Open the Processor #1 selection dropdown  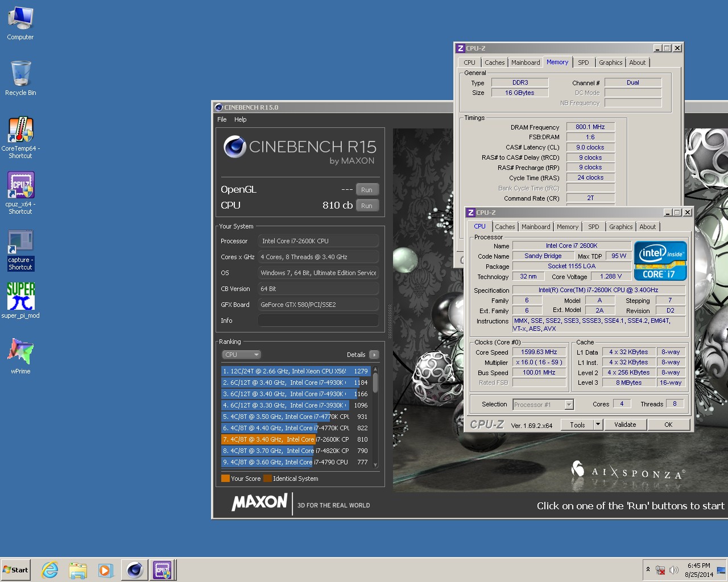[543, 405]
